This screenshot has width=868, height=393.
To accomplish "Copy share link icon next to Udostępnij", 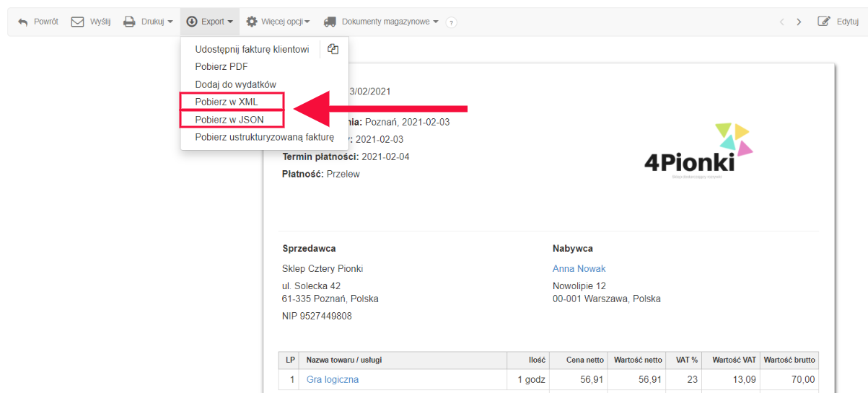I will [x=333, y=49].
